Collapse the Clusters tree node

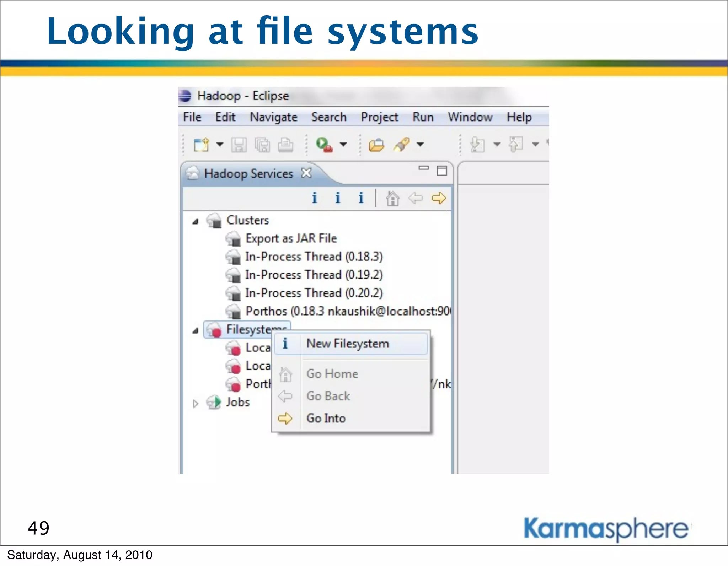tap(195, 221)
